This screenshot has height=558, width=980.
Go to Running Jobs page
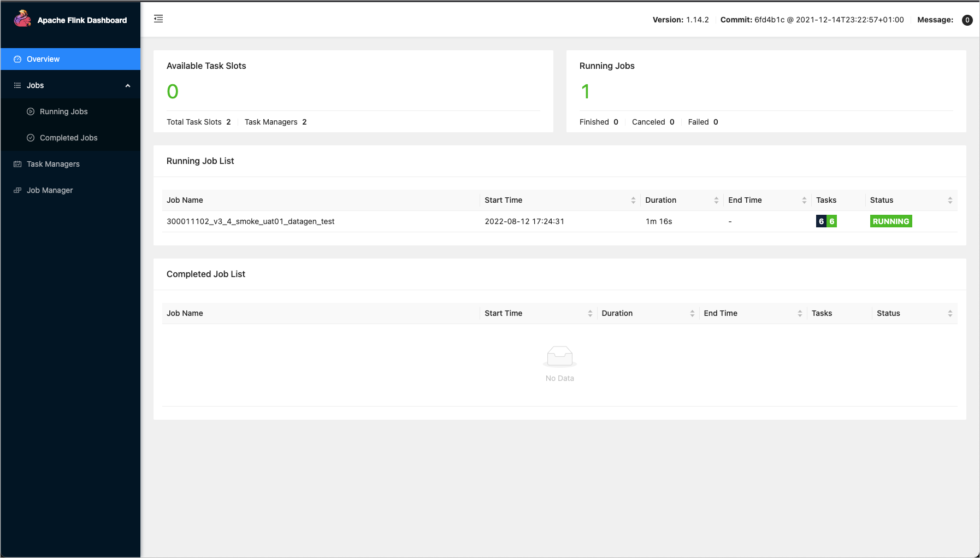[70, 111]
